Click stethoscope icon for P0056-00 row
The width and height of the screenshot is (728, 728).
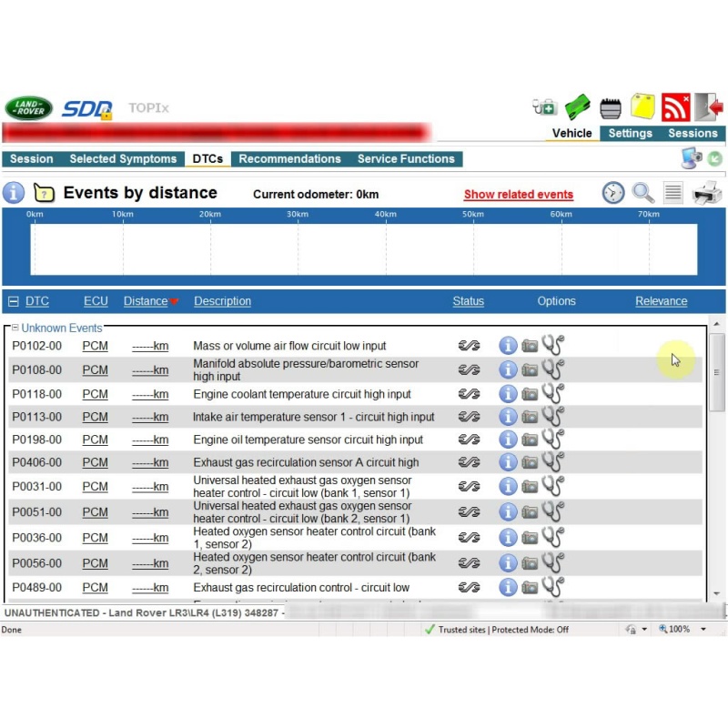pyautogui.click(x=553, y=562)
